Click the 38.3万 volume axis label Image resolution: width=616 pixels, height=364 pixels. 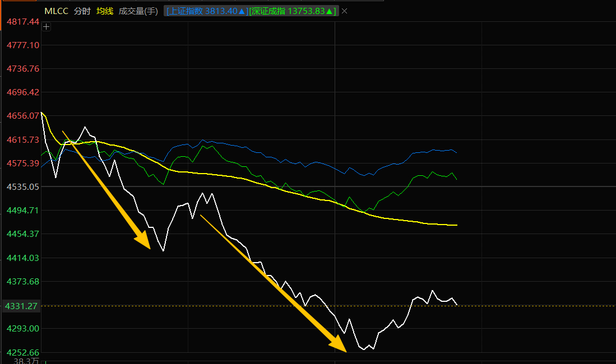point(26,361)
